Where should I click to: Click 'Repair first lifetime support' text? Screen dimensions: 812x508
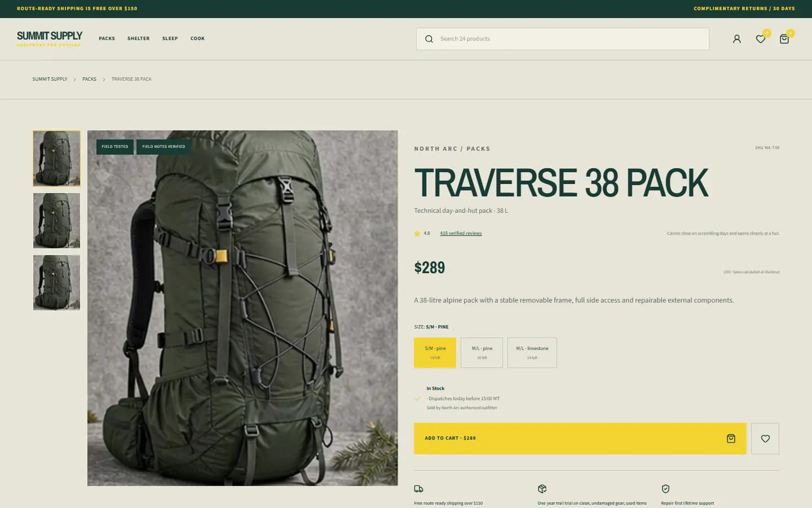(687, 503)
